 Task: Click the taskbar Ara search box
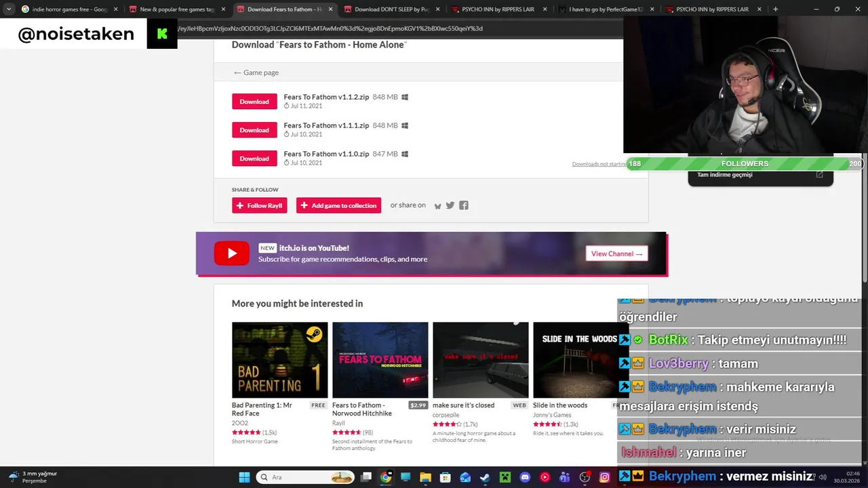tap(305, 477)
